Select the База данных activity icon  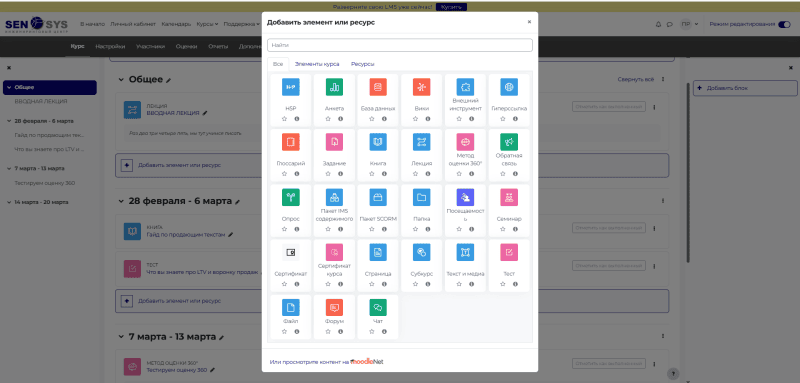click(x=378, y=87)
